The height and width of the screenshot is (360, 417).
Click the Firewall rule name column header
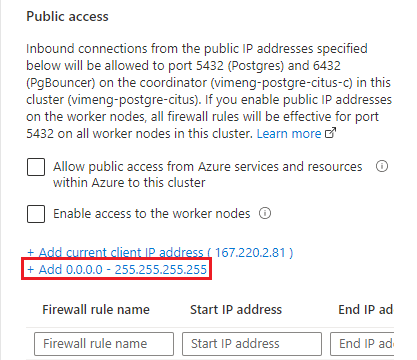tap(96, 310)
